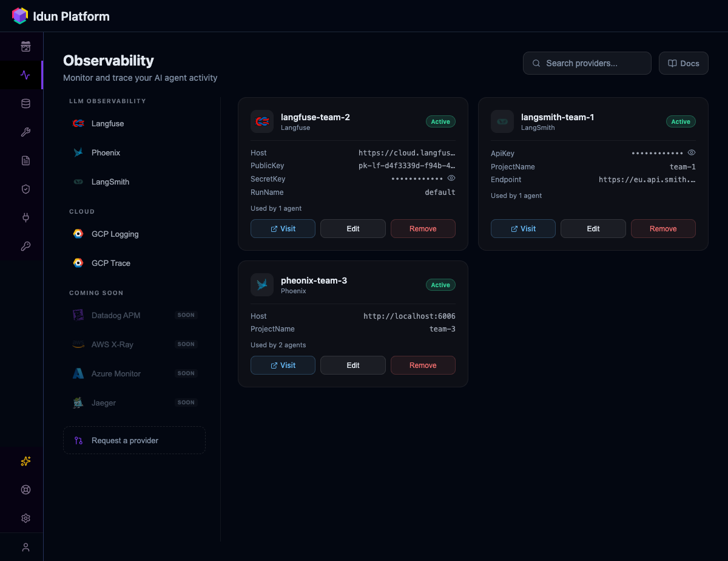The image size is (728, 561).
Task: Edit the pheonix-team-3 configuration
Action: (353, 365)
